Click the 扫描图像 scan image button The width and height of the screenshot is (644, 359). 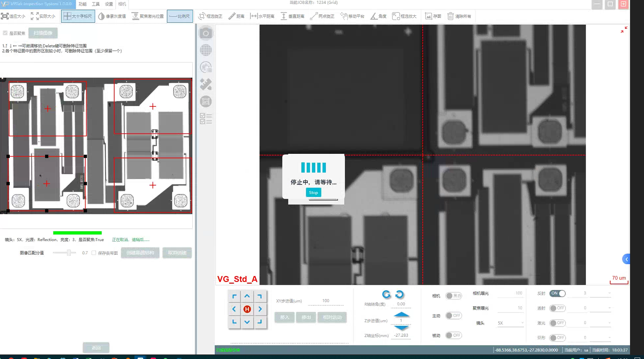click(x=43, y=33)
